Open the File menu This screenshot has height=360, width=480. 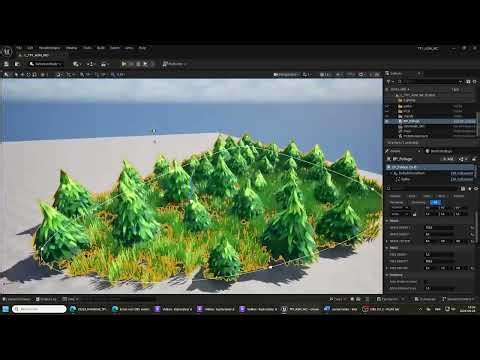click(19, 48)
